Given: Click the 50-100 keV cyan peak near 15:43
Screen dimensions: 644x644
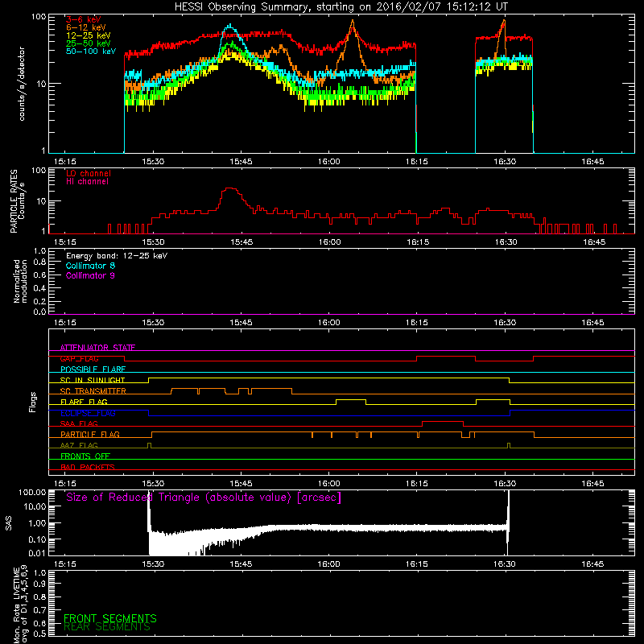Looking at the screenshot, I should 230,26.
